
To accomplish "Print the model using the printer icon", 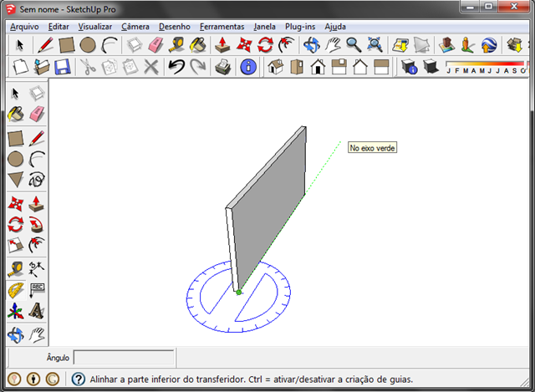I will point(223,67).
